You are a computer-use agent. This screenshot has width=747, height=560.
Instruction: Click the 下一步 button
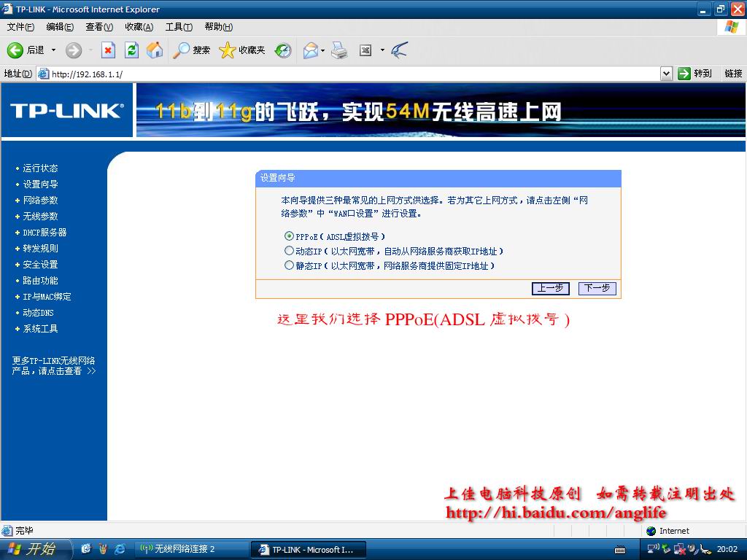click(x=597, y=288)
